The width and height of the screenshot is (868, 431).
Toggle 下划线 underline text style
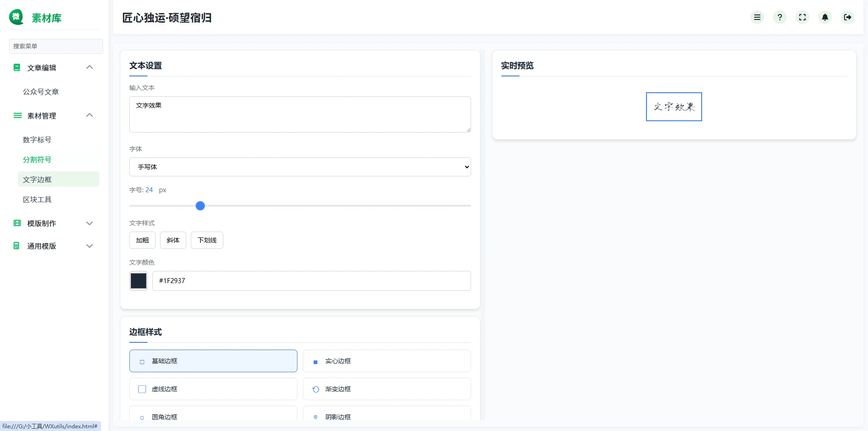click(x=207, y=240)
